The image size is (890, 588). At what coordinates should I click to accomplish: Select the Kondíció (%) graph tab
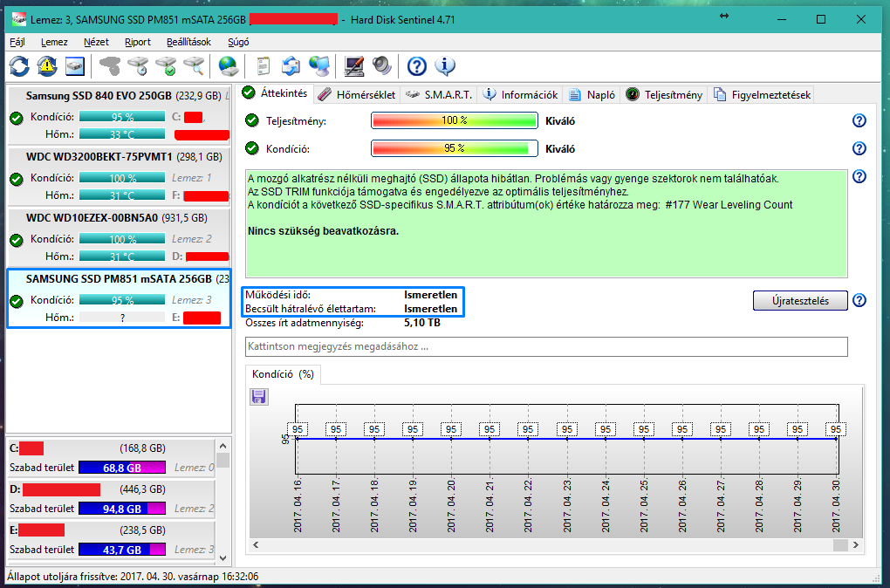(283, 374)
